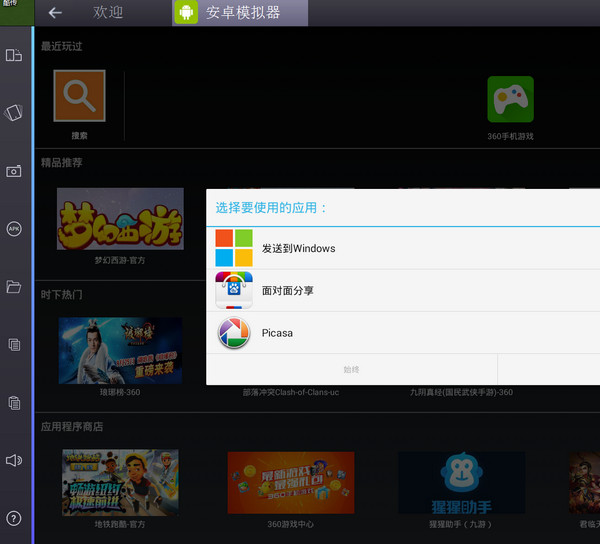Click the back arrow in the top bar

click(55, 13)
